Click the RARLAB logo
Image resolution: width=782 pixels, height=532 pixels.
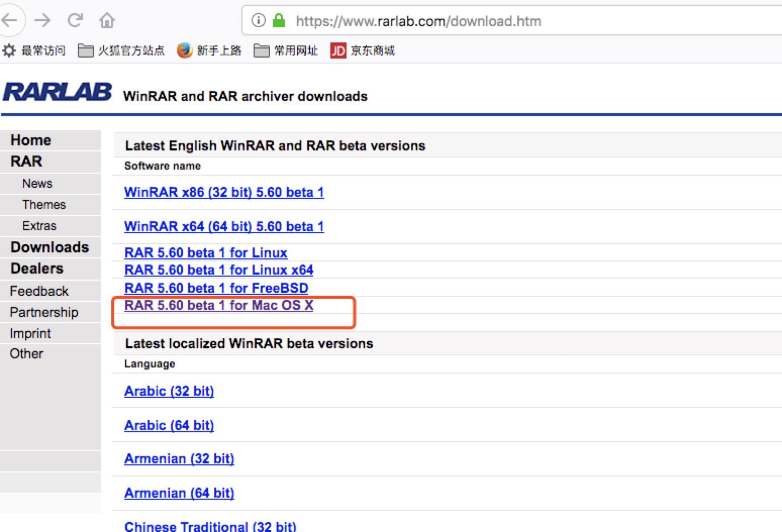(x=57, y=92)
